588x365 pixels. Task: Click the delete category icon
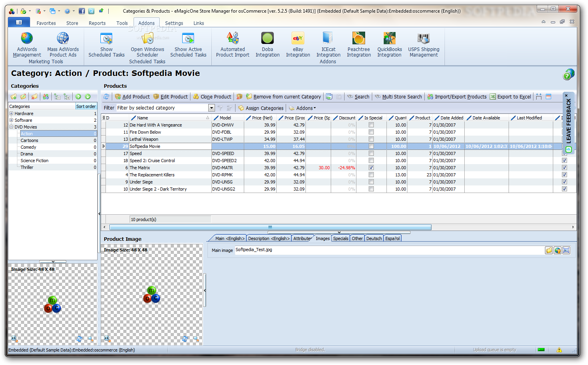tap(34, 96)
